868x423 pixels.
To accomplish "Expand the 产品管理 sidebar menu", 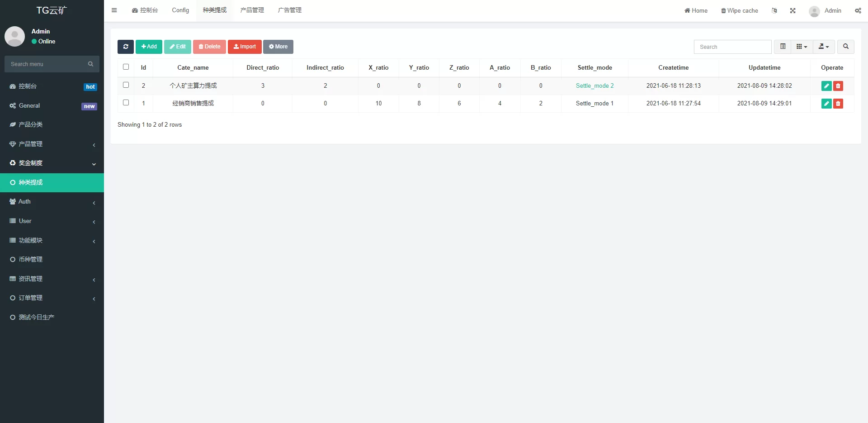I will click(x=52, y=144).
